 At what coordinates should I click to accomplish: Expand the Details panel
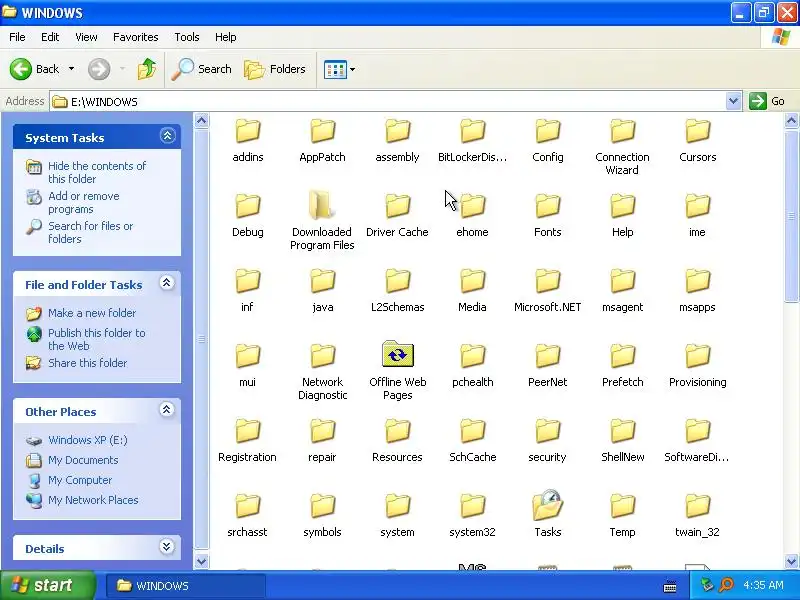[167, 546]
